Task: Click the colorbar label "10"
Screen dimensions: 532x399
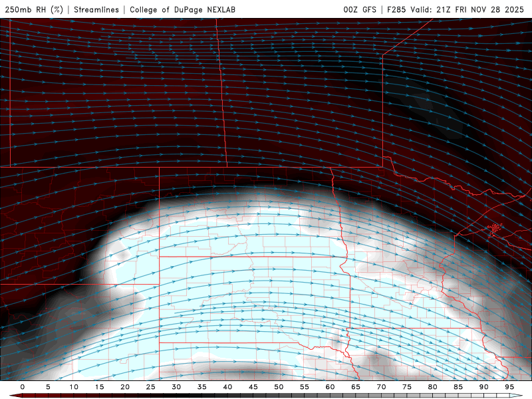Action: coord(74,387)
